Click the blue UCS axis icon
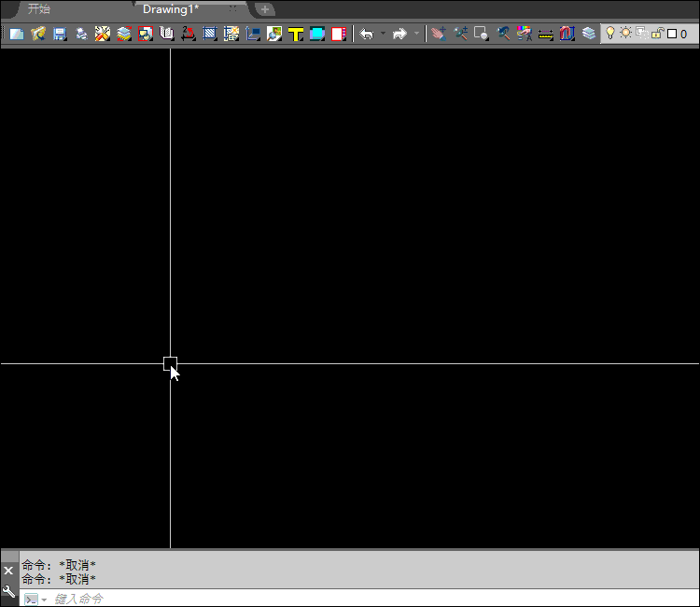Image resolution: width=700 pixels, height=607 pixels. [253, 34]
